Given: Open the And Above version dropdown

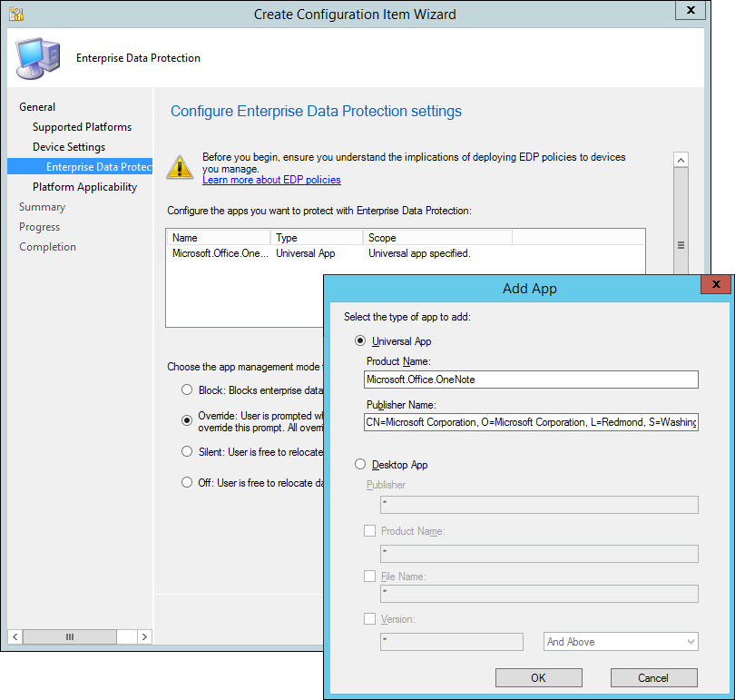Looking at the screenshot, I should 621,642.
